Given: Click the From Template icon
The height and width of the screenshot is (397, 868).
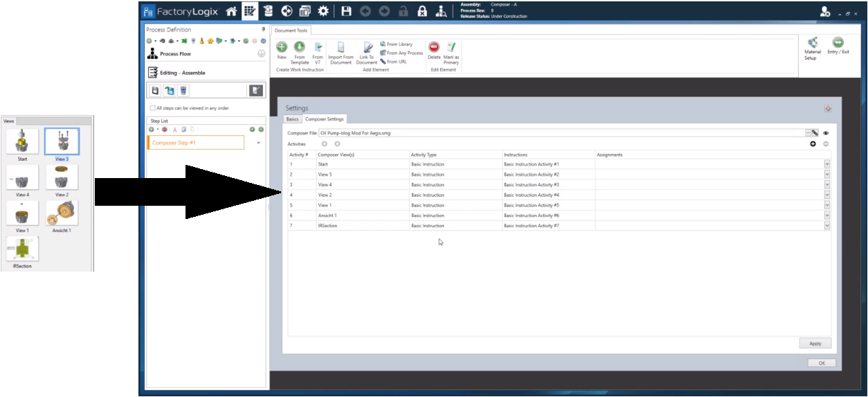Looking at the screenshot, I should 300,48.
